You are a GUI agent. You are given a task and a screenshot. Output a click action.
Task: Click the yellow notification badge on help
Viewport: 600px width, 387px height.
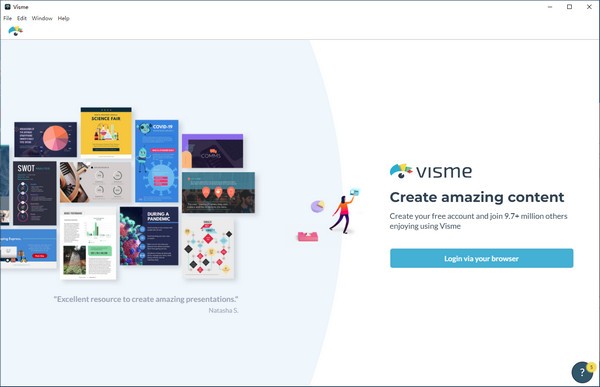[591, 367]
